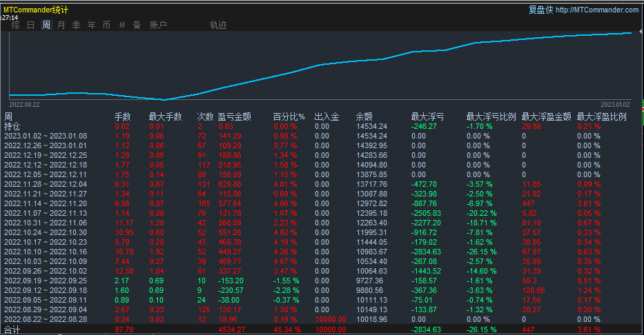Image resolution: width=644 pixels, height=335 pixels.
Task: Click the 百分比% column header
Action: pos(289,117)
